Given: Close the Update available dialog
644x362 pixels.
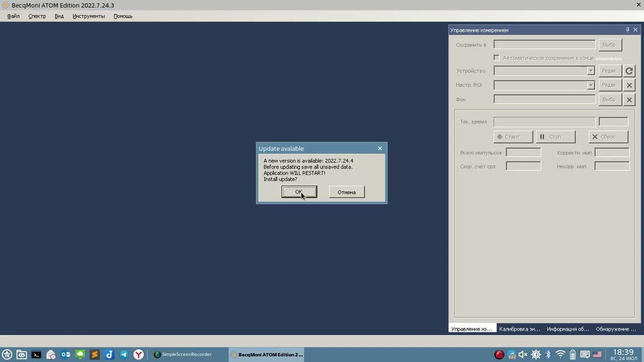Looking at the screenshot, I should tap(380, 148).
